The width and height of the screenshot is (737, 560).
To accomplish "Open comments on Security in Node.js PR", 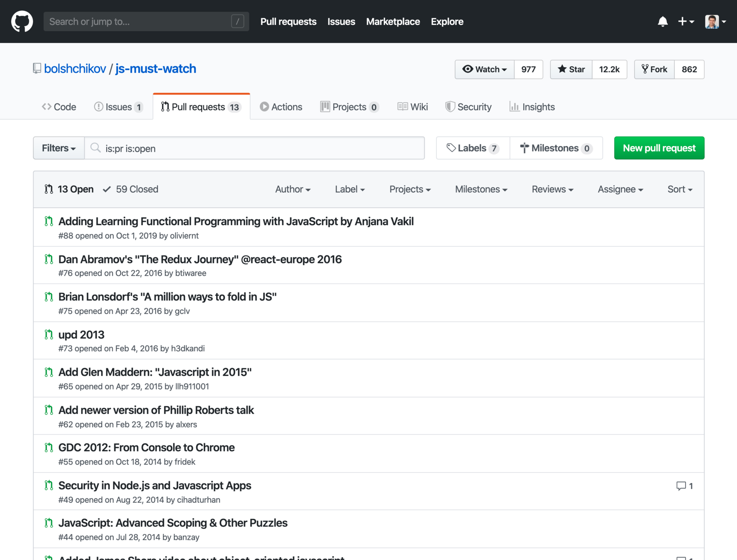I will pos(684,486).
